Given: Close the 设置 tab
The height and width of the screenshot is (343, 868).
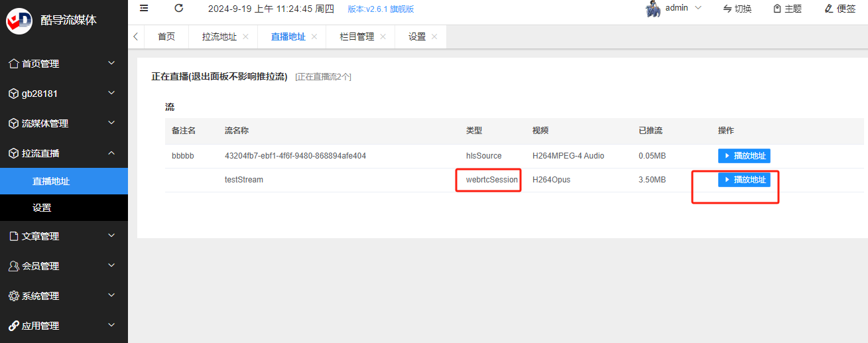Looking at the screenshot, I should [x=434, y=37].
